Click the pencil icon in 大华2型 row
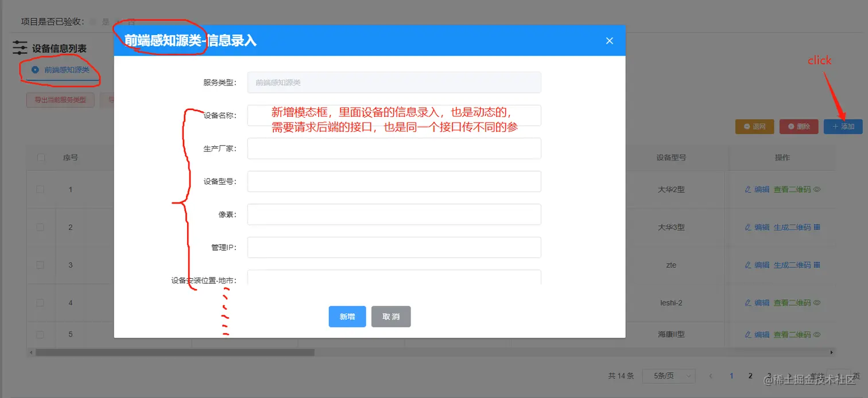 pyautogui.click(x=747, y=189)
